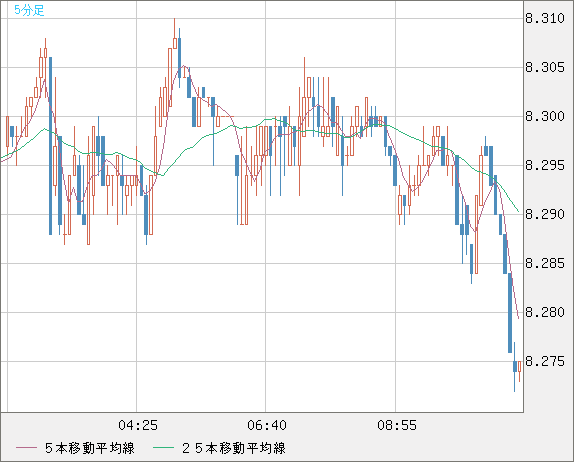This screenshot has width=574, height=462.
Task: Select the 8.275 price axis label
Action: pyautogui.click(x=545, y=361)
